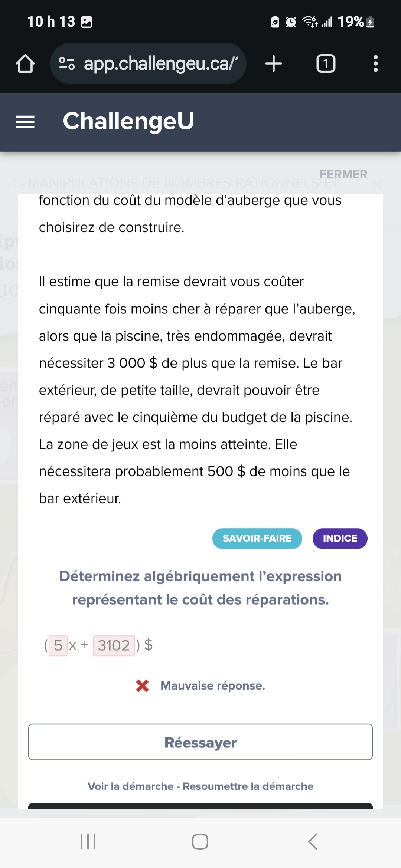Open Voir la démarche link
This screenshot has width=401, height=868.
pyautogui.click(x=130, y=786)
